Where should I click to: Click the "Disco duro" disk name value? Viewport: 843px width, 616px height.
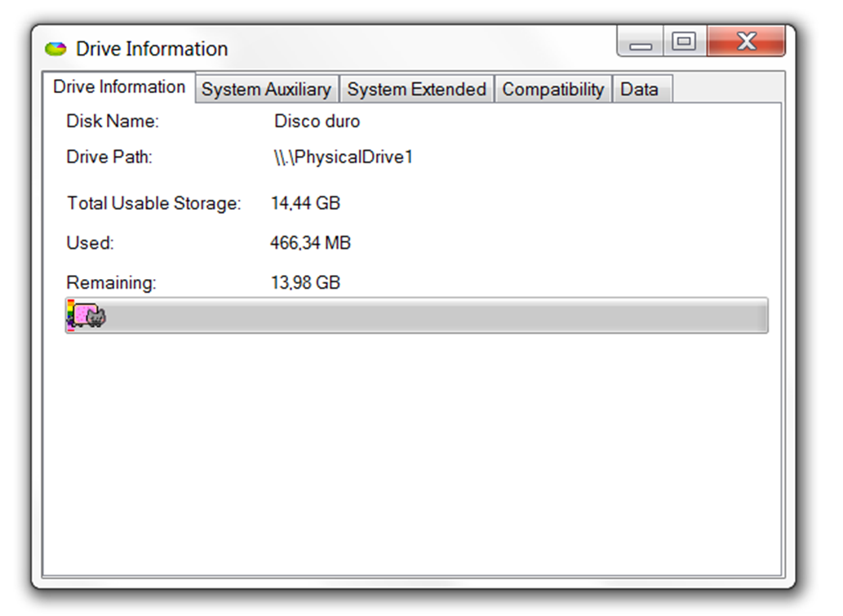[x=317, y=122]
